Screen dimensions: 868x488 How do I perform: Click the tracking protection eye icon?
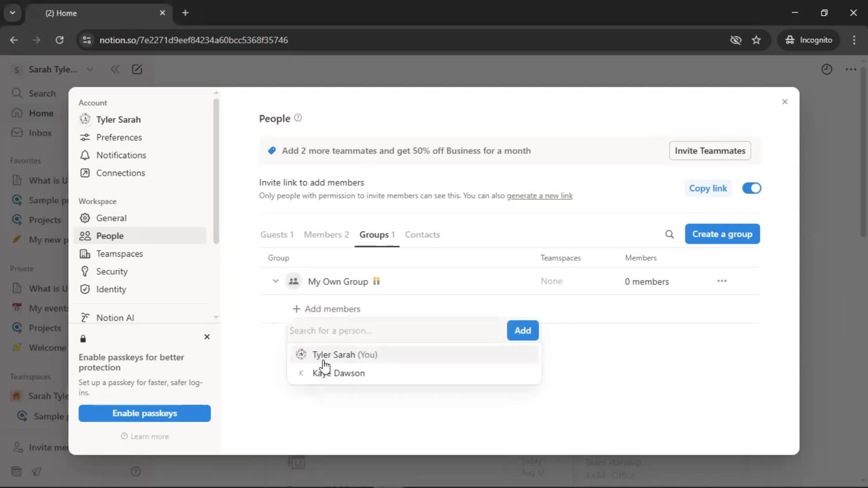point(736,40)
